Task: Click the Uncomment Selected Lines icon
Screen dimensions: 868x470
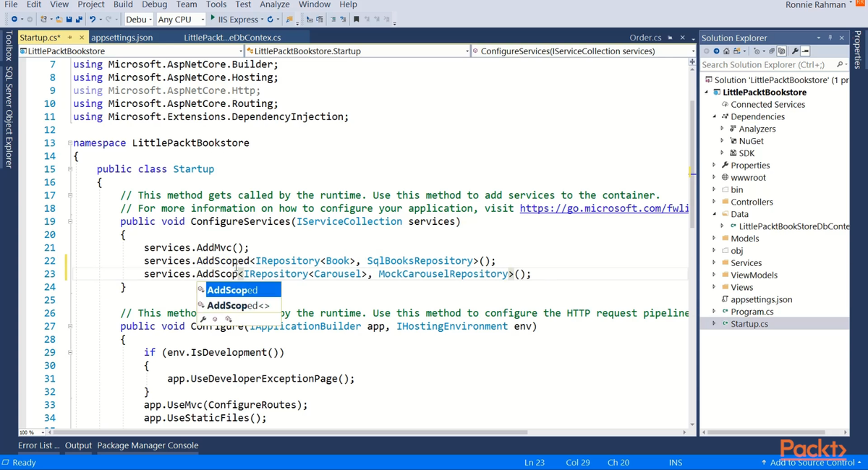Action: [342, 19]
